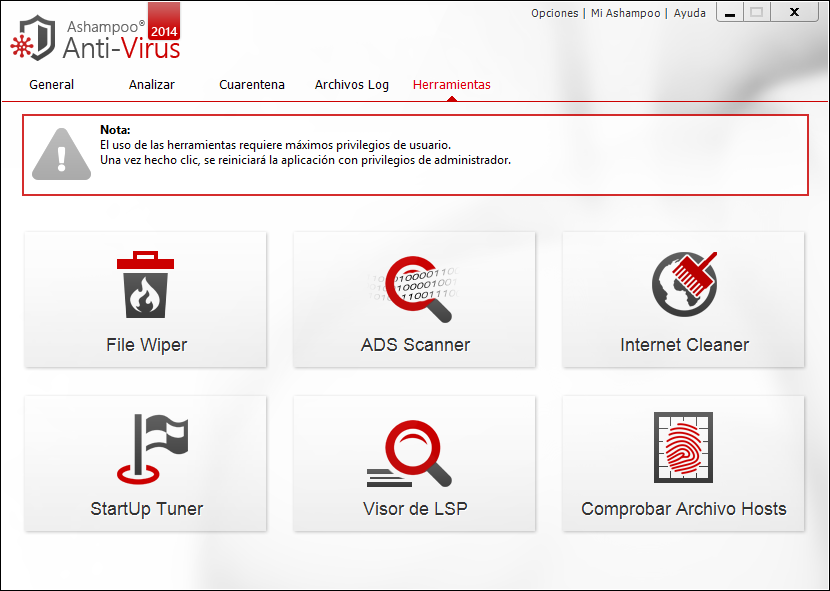Switch to the General tab
Viewport: 830px width, 591px height.
tap(51, 85)
